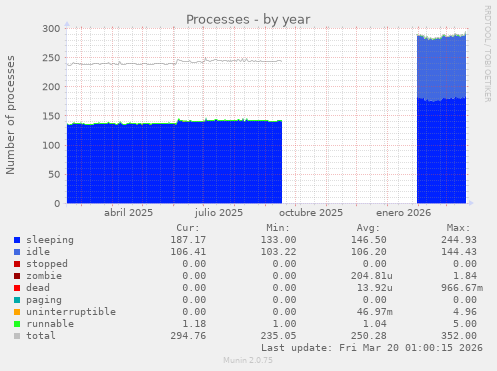497x371 pixels.
Task: Click the 'stopped' legend label
Action: point(47,264)
